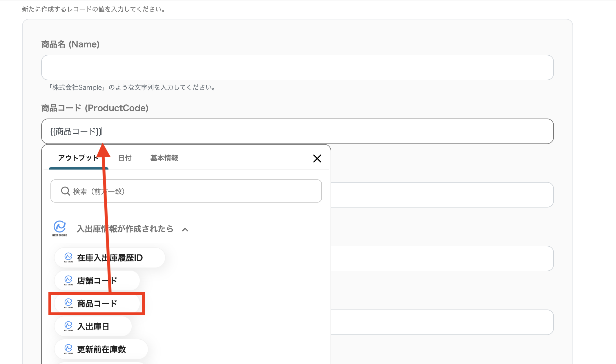
Task: Click Next Engine icon beside 店舗コード
Action: (68, 280)
